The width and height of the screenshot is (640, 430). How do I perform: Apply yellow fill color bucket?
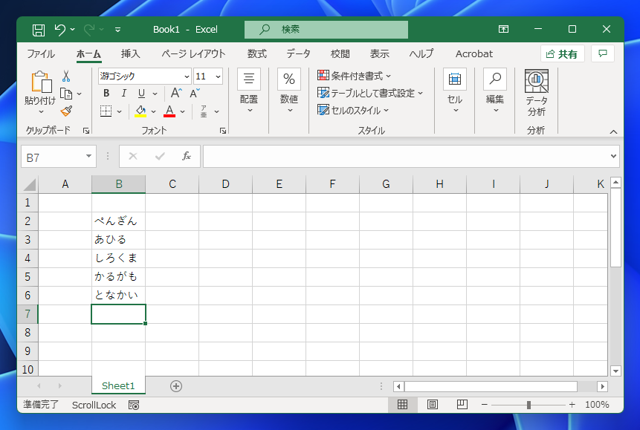coord(141,111)
